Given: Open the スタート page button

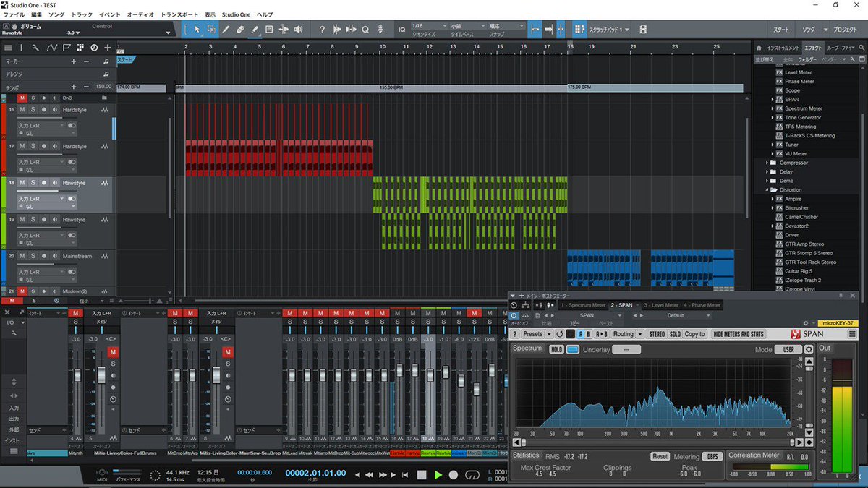Looking at the screenshot, I should [780, 30].
